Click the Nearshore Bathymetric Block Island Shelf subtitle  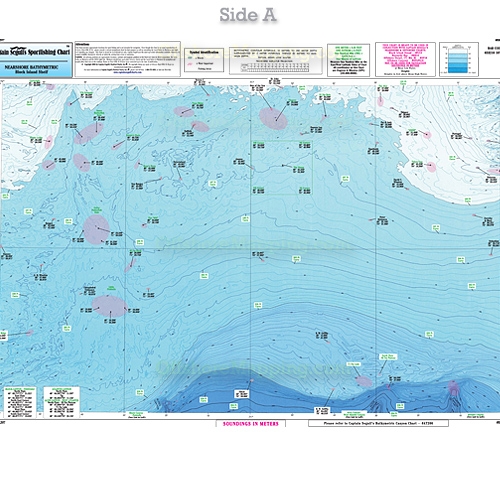pyautogui.click(x=31, y=69)
